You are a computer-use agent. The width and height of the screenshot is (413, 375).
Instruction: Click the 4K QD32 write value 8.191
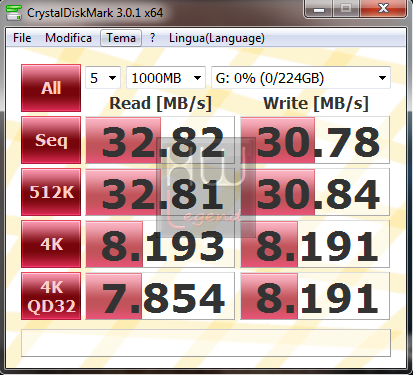[315, 296]
